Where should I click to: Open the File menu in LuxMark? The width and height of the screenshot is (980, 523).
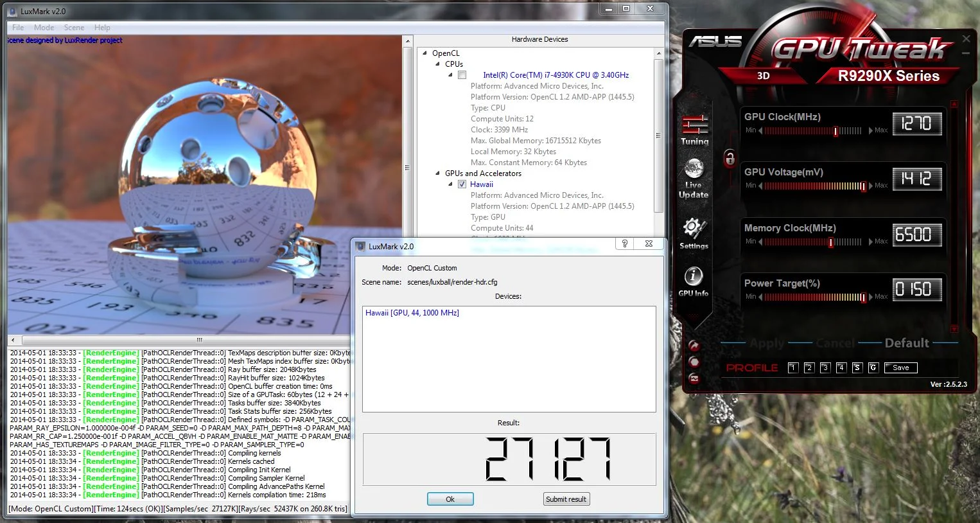[x=18, y=28]
